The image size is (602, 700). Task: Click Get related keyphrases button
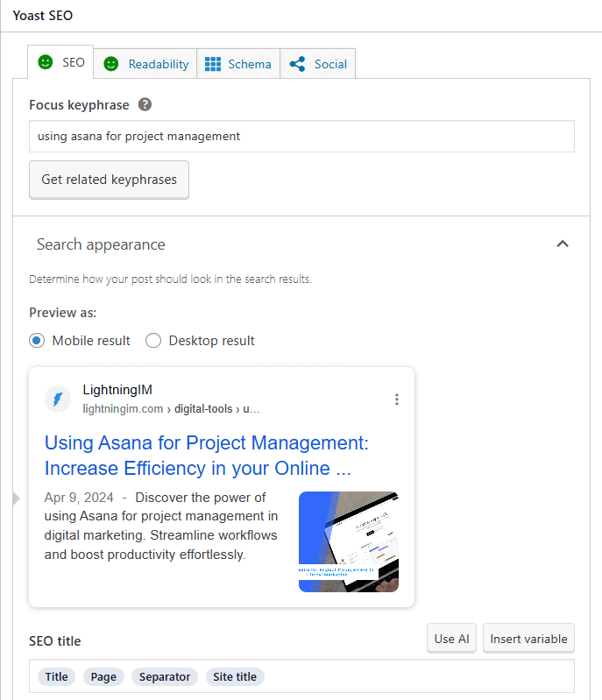click(109, 180)
